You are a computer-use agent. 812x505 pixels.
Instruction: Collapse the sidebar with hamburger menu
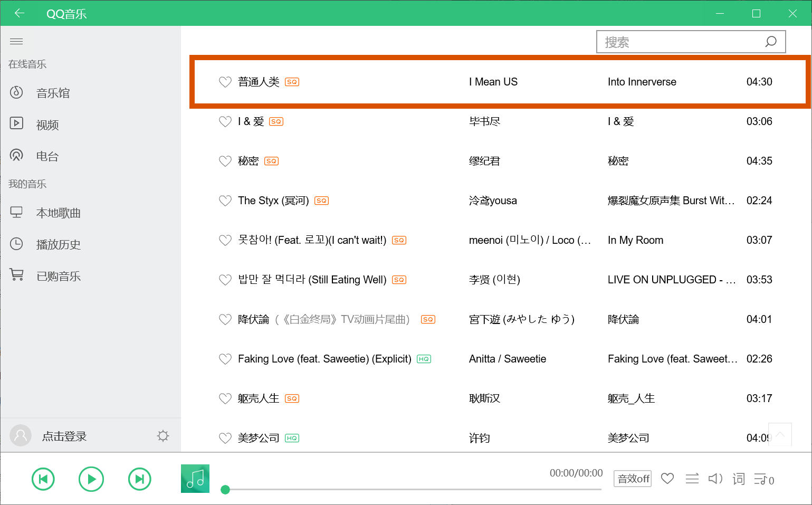pyautogui.click(x=16, y=41)
